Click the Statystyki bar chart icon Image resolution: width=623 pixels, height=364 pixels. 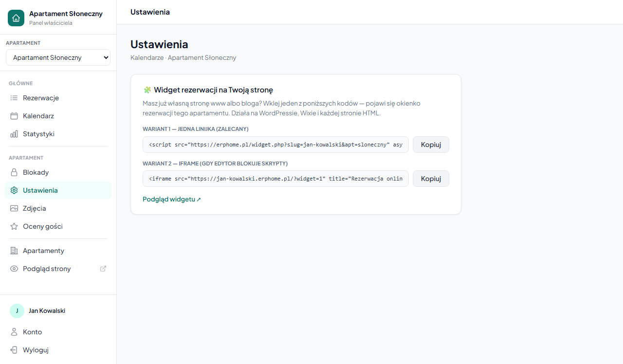14,134
